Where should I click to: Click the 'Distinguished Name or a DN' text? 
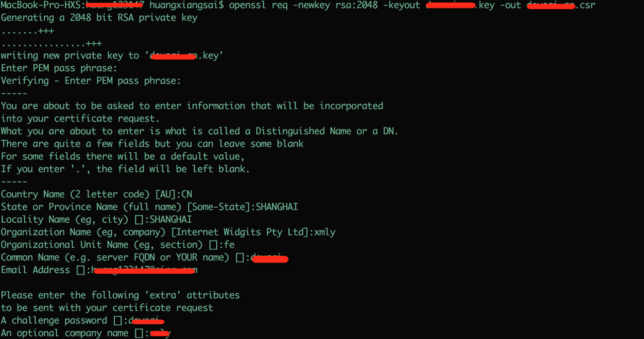click(x=327, y=131)
